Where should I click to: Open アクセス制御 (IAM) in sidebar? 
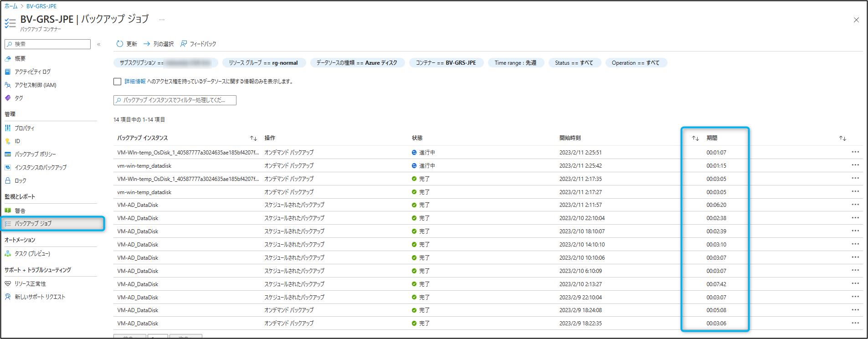tap(35, 85)
